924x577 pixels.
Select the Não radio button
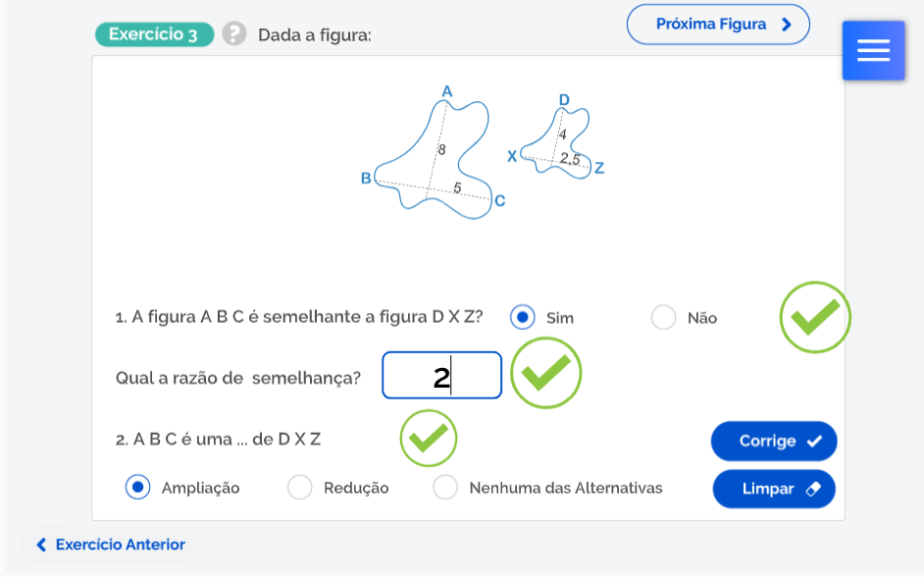664,317
